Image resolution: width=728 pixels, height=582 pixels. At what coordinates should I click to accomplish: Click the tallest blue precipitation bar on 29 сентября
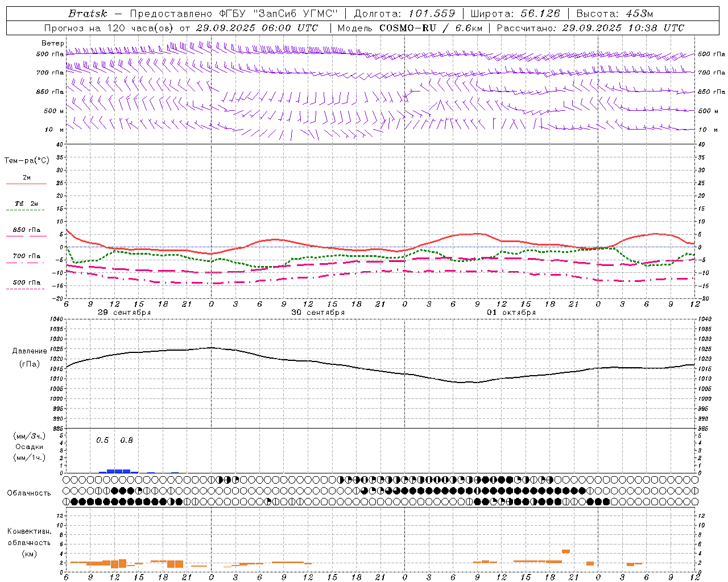click(118, 471)
